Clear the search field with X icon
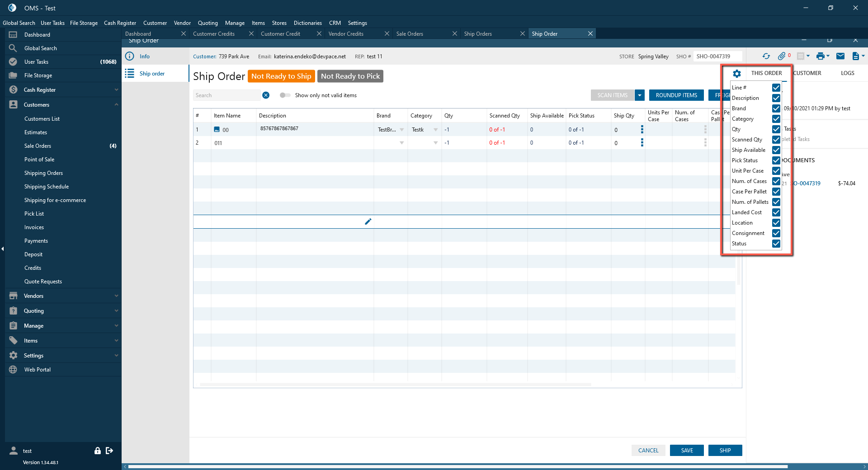The width and height of the screenshot is (868, 470). coord(266,95)
